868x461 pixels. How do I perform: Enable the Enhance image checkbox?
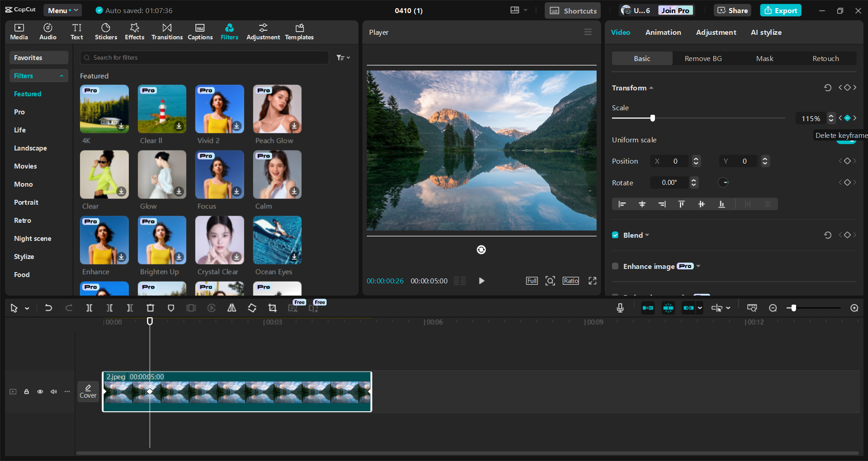point(615,266)
